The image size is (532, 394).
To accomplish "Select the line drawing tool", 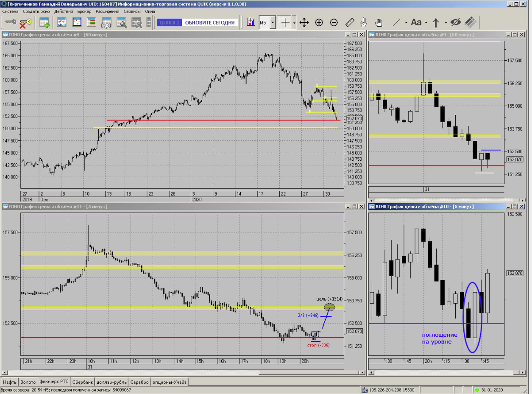I will coord(397,22).
